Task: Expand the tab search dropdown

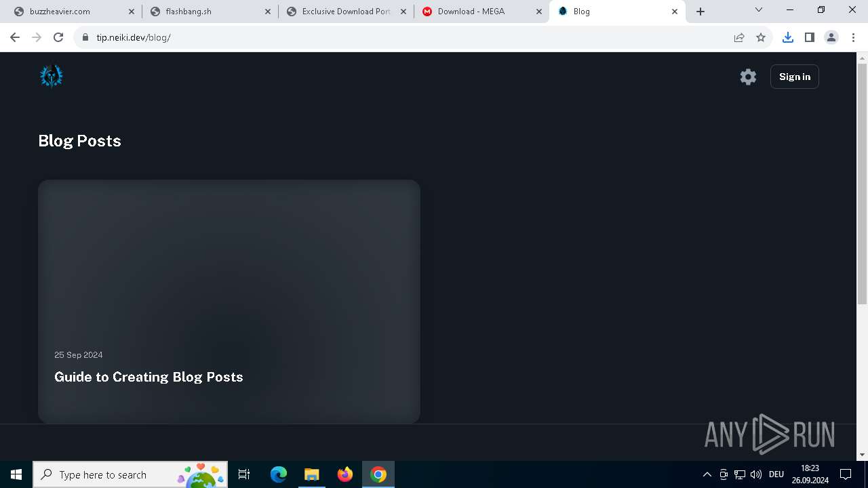Action: coord(759,9)
